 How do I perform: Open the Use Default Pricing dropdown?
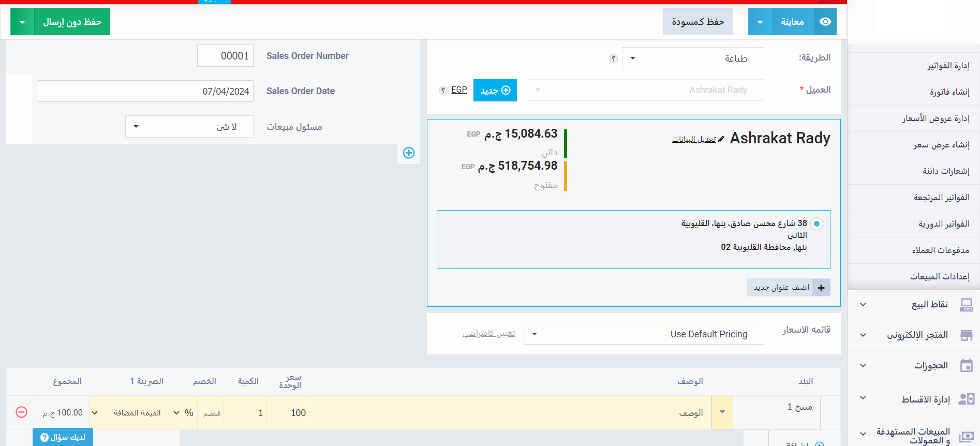(x=643, y=334)
